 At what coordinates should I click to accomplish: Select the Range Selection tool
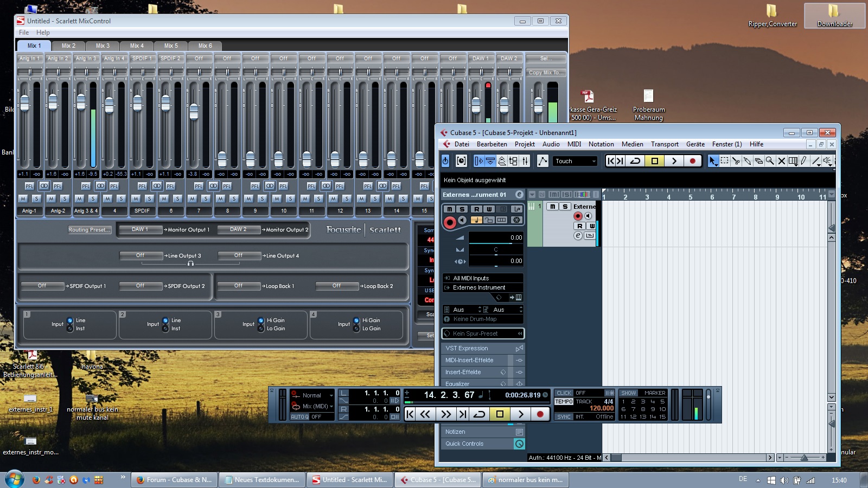(724, 161)
